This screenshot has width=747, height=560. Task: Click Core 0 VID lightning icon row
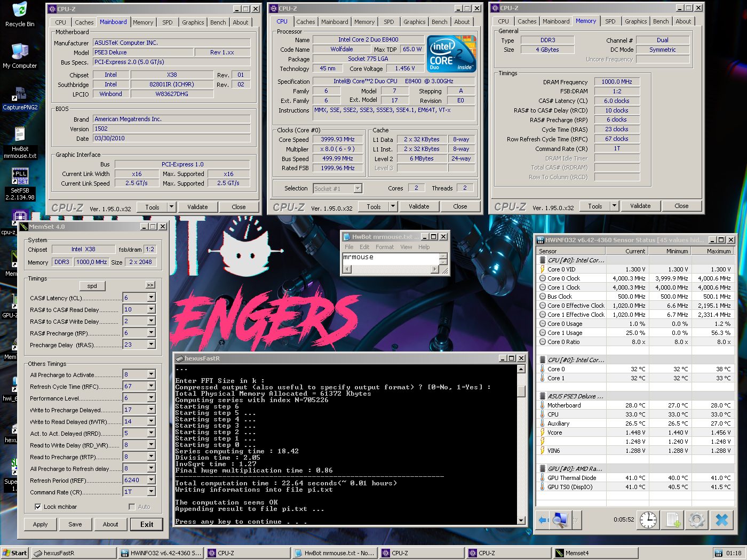click(543, 269)
